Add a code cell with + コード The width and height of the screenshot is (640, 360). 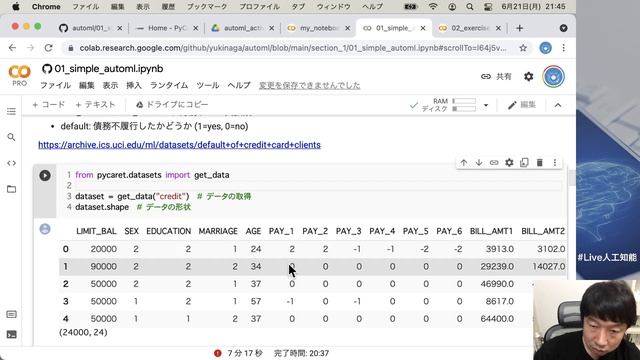[49, 105]
